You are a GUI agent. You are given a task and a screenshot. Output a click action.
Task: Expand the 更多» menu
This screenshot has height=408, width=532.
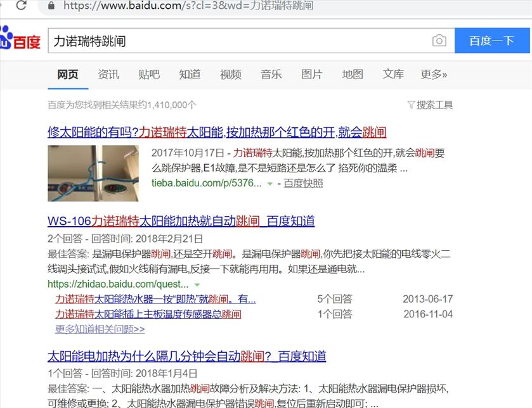tap(434, 74)
